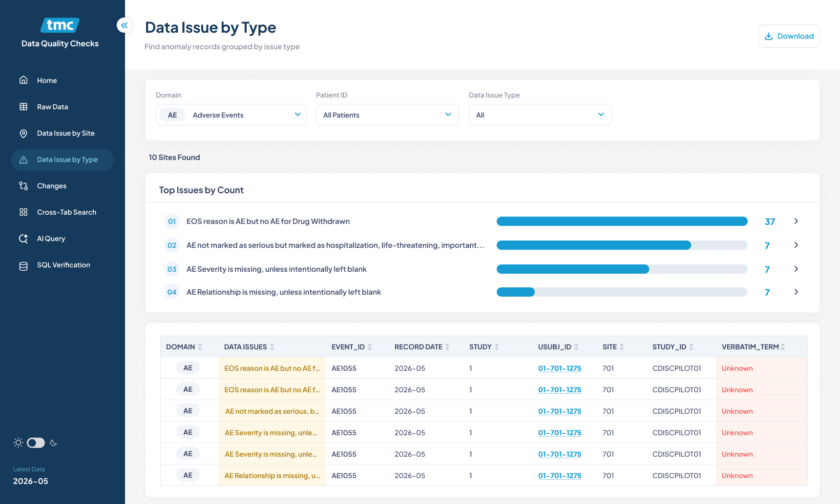Sort by DOMAIN column arrows
Viewport: 840px width, 504px height.
click(x=200, y=347)
